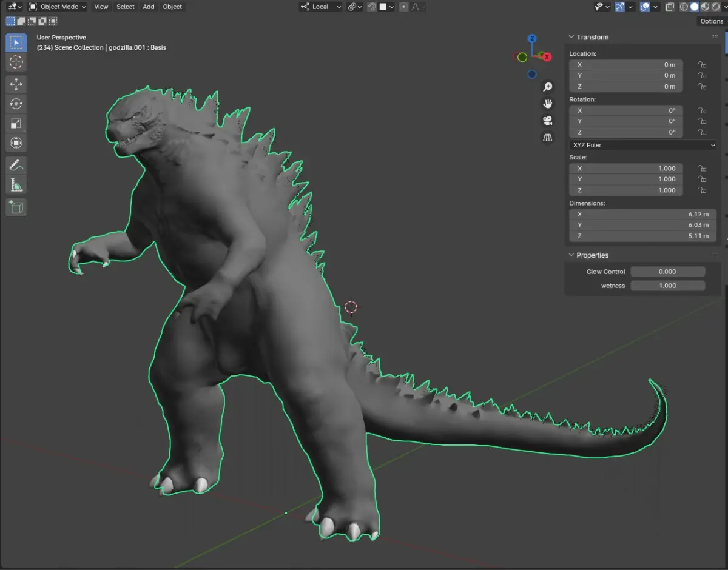Click the Dimensions X field
Screen dimensions: 728x570
tap(643, 214)
